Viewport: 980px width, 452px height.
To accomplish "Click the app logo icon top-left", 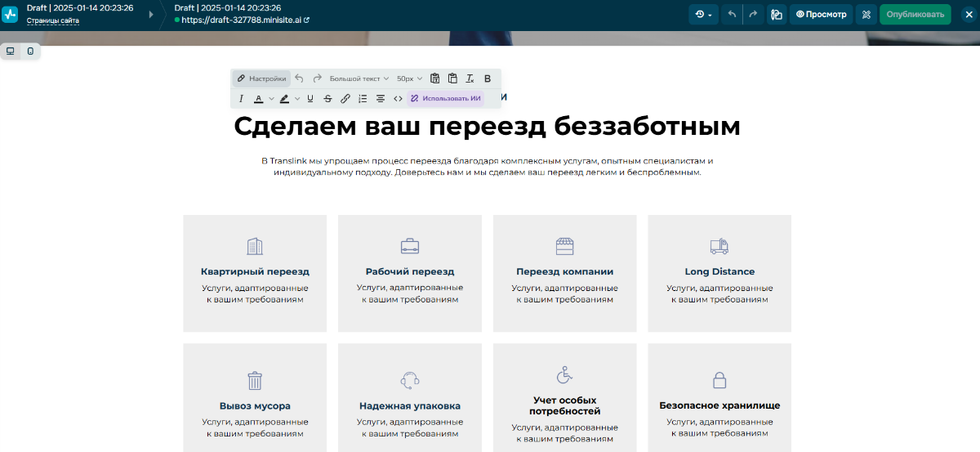I will (x=10, y=14).
